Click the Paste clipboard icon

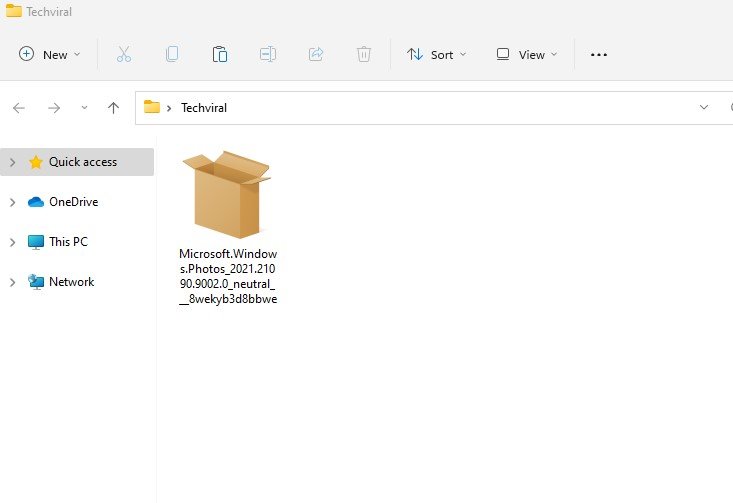coord(220,55)
